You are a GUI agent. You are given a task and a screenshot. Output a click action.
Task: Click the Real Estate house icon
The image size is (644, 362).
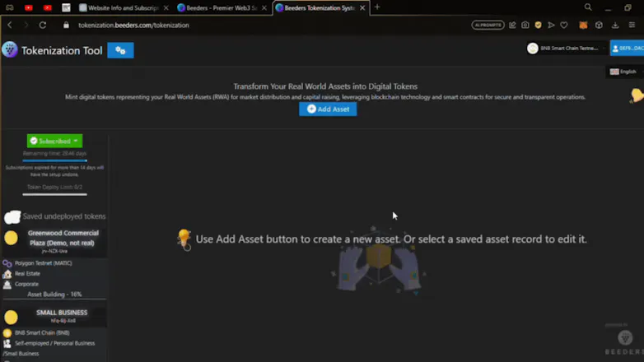point(7,274)
